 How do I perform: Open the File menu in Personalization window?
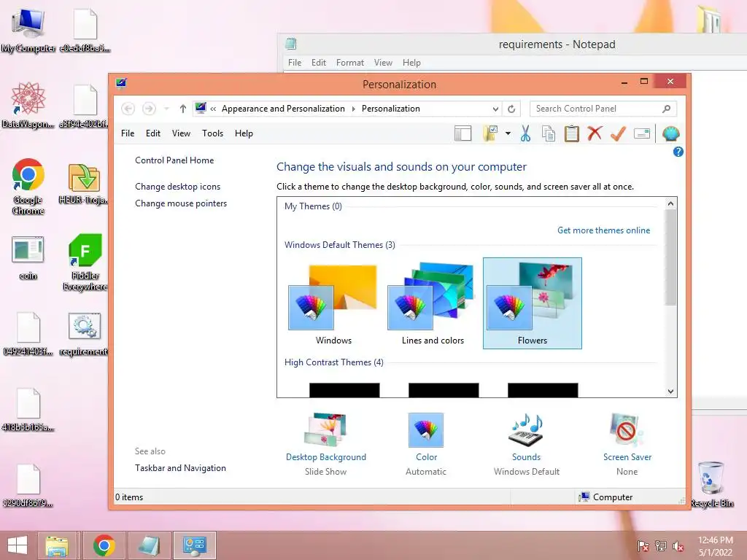(128, 133)
